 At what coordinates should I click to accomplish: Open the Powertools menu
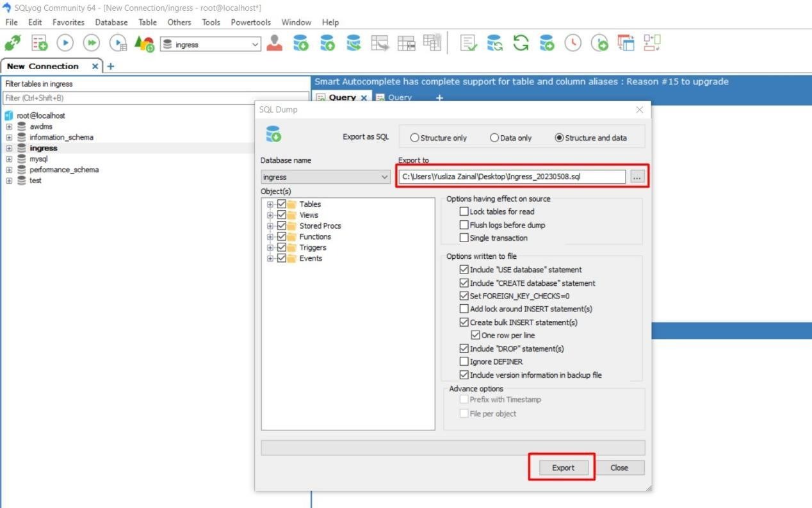click(250, 22)
